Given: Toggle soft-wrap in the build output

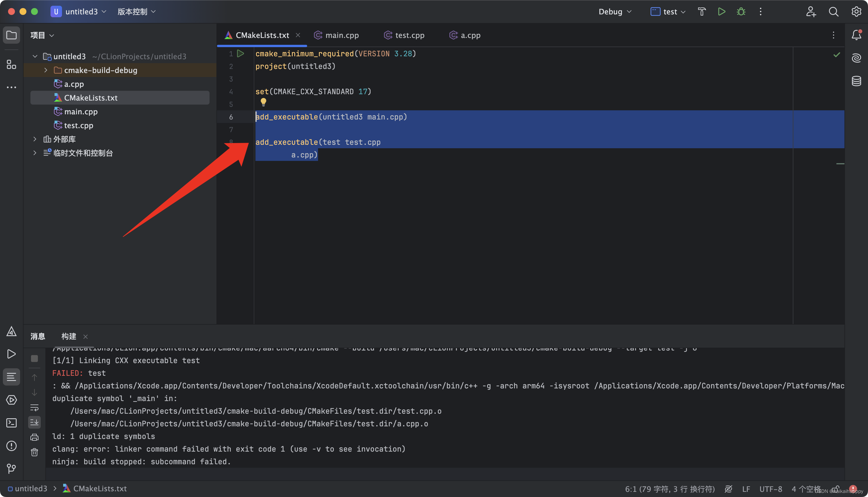Looking at the screenshot, I should click(34, 408).
